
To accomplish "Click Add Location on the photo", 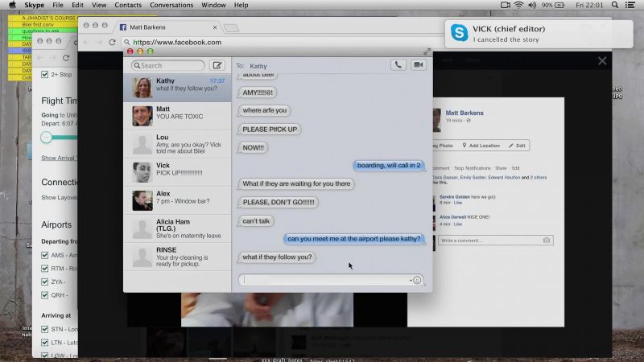I will pyautogui.click(x=481, y=146).
